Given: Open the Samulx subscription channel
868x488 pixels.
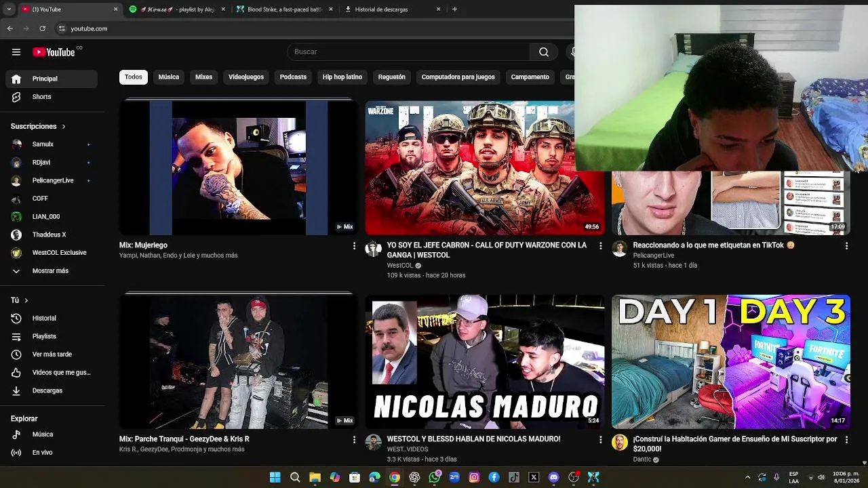Looking at the screenshot, I should (x=52, y=144).
